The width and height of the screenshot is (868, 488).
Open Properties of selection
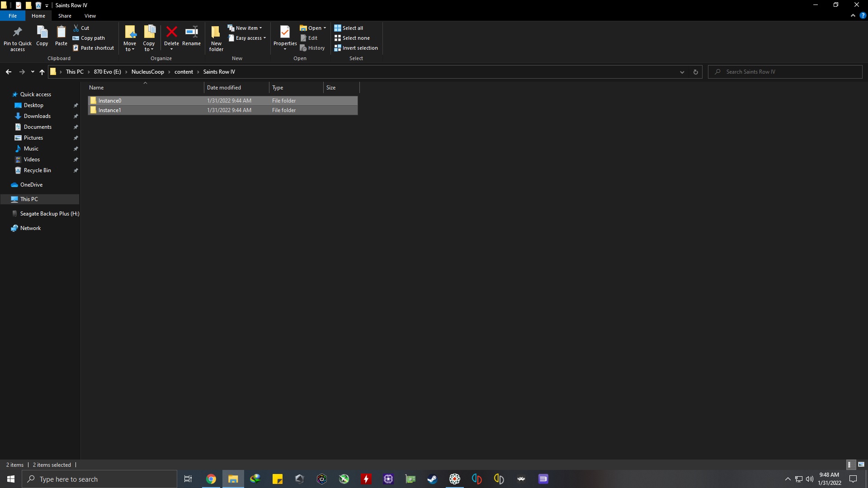click(x=285, y=38)
